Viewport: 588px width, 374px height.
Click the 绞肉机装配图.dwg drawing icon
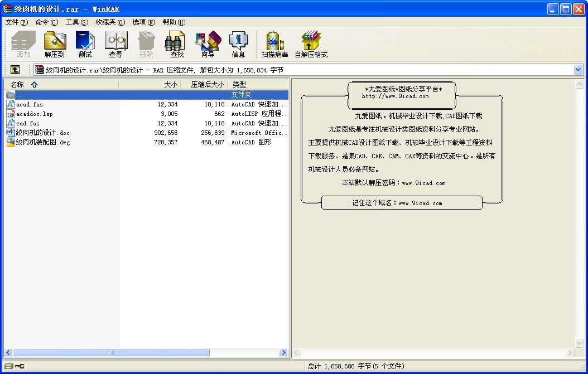(11, 142)
